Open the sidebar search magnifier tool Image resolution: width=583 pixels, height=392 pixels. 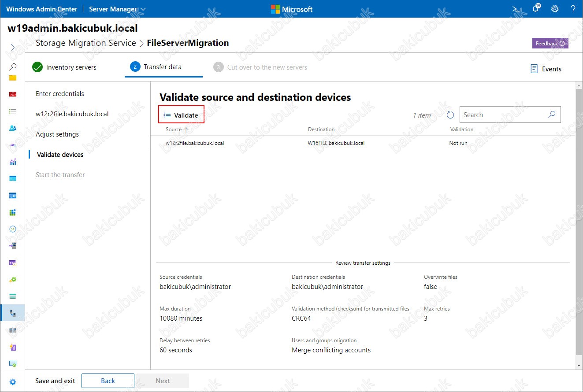(13, 67)
